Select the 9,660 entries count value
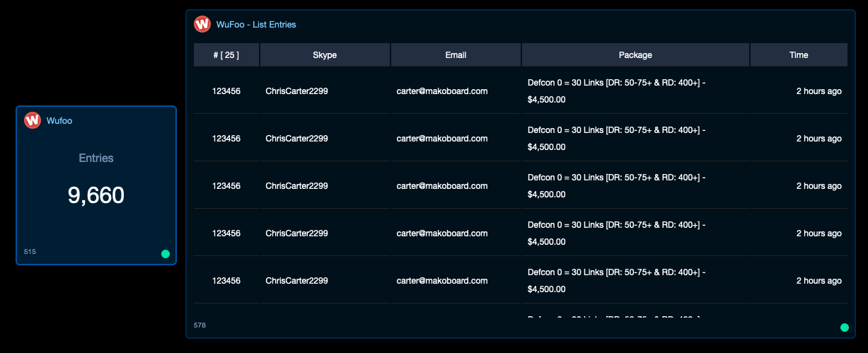 96,195
